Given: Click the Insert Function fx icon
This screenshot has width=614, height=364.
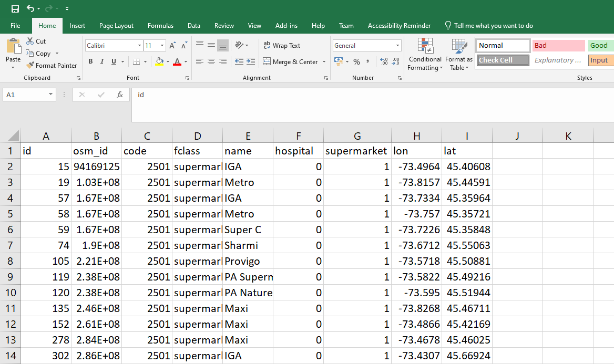Looking at the screenshot, I should [120, 95].
